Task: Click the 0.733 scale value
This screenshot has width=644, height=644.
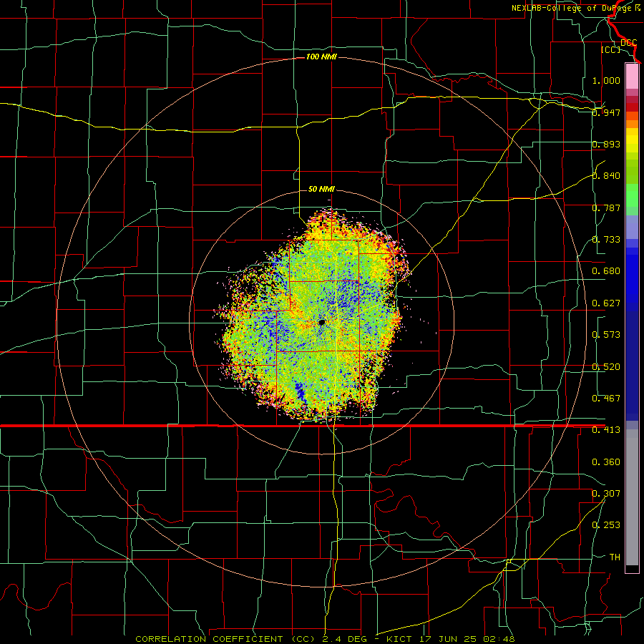Action: [606, 240]
